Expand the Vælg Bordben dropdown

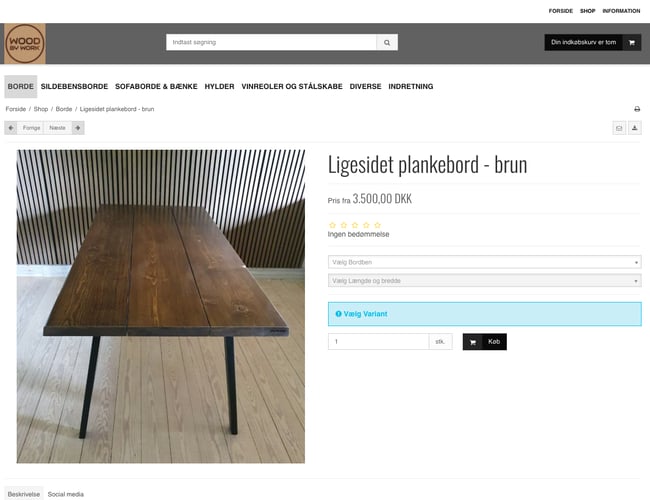(484, 262)
